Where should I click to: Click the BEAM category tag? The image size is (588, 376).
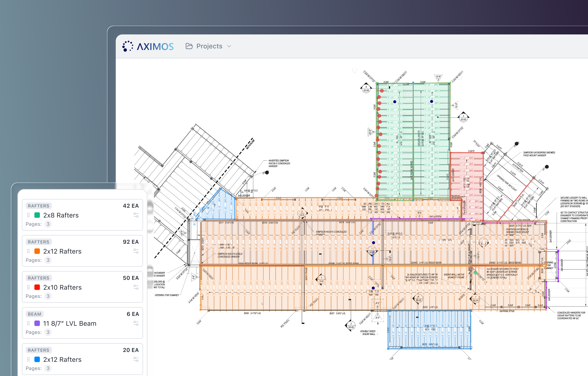[35, 314]
